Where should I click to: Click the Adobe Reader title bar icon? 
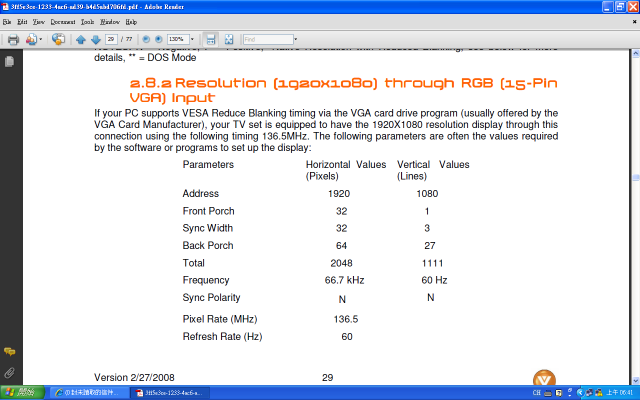click(5, 7)
